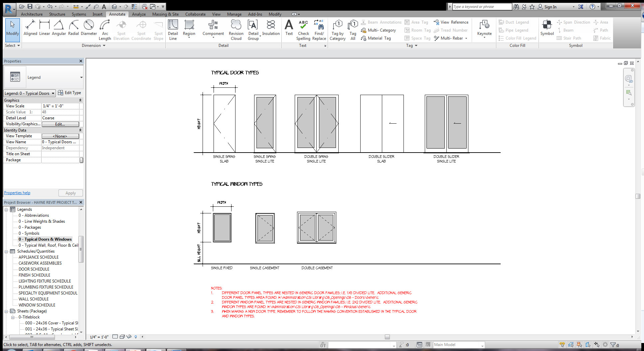Select the Linear dimension tool

point(45,28)
